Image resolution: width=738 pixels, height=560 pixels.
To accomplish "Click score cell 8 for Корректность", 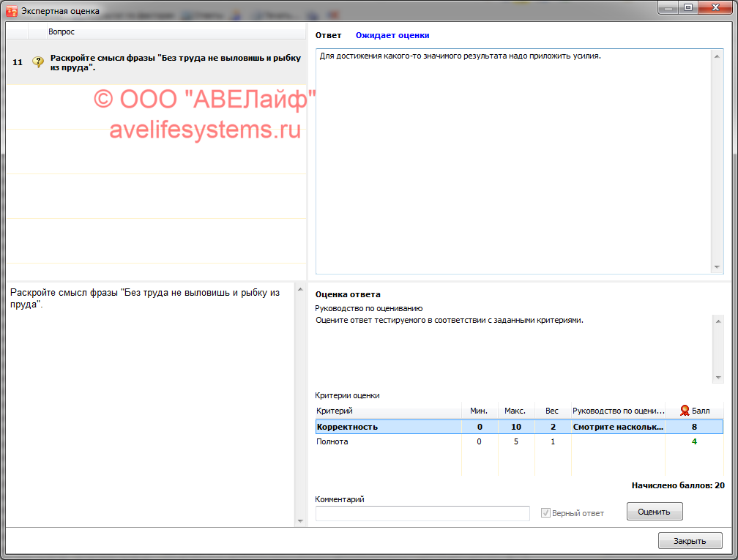I will (x=693, y=427).
